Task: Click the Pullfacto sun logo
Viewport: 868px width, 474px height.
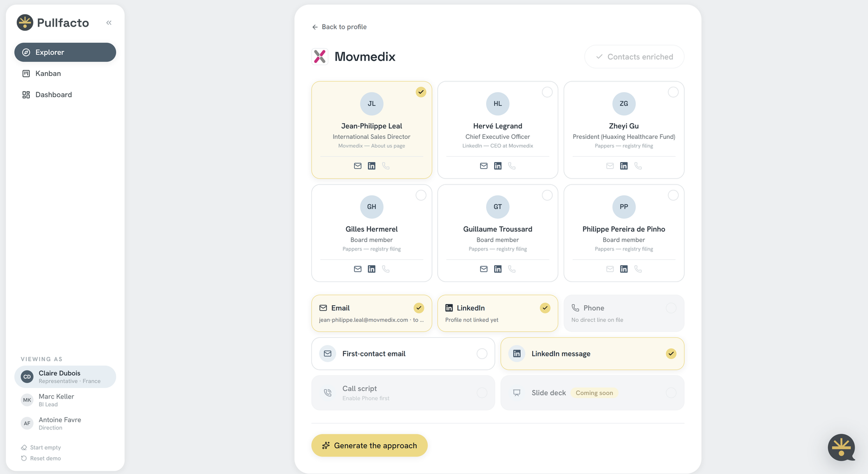Action: (x=25, y=22)
